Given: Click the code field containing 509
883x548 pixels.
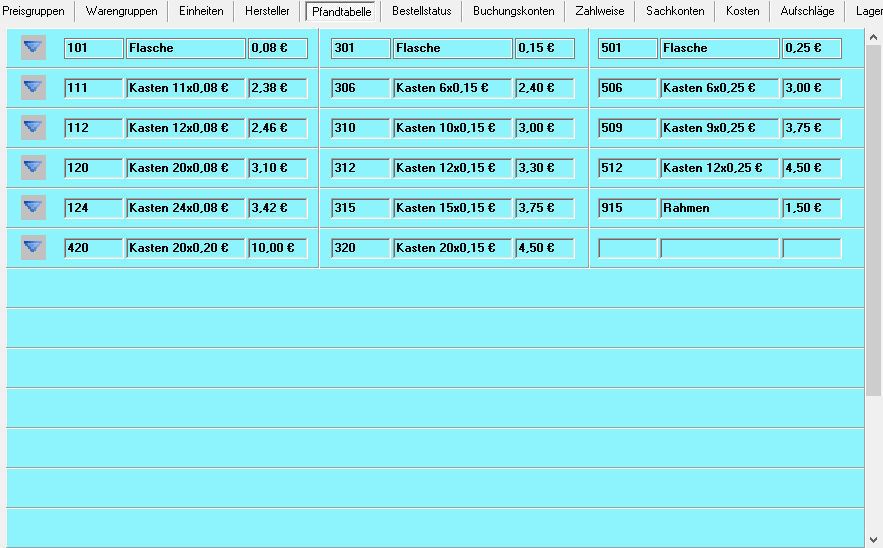Looking at the screenshot, I should (x=627, y=128).
